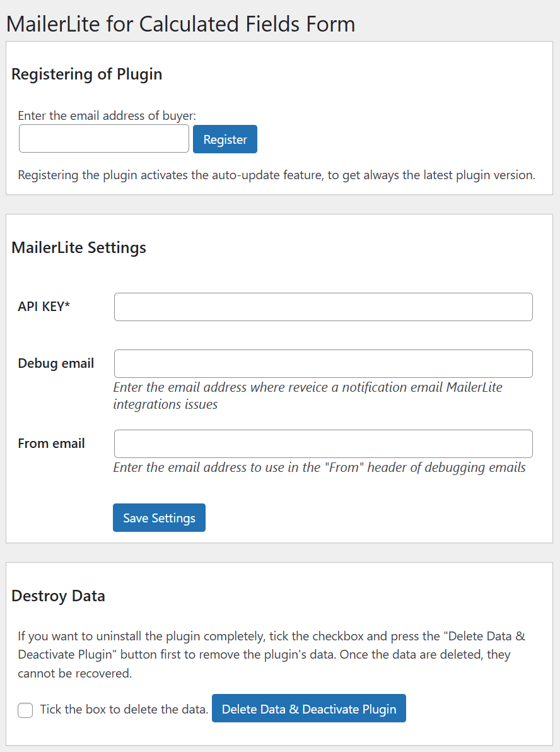Viewport: 560px width, 752px height.
Task: Click the 'MailerLite Settings' heading
Action: click(79, 247)
